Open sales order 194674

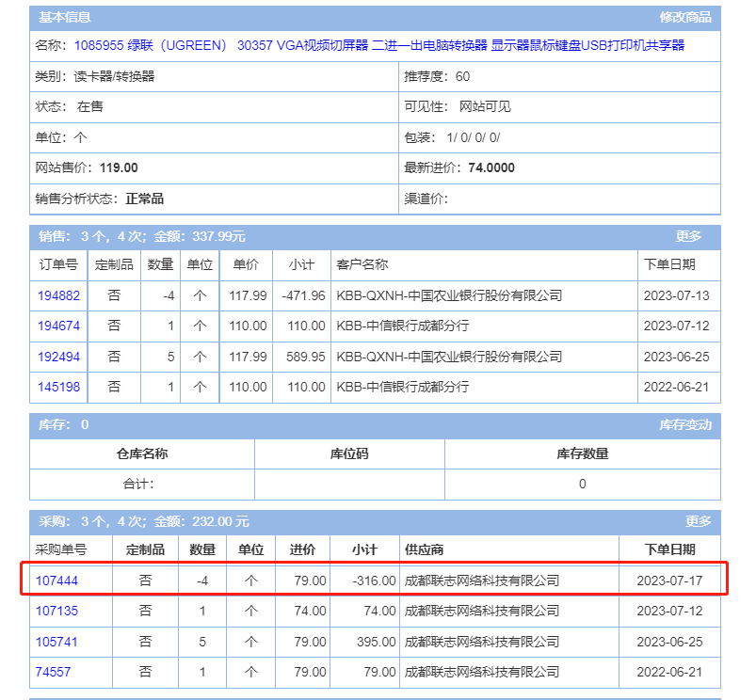coord(58,326)
